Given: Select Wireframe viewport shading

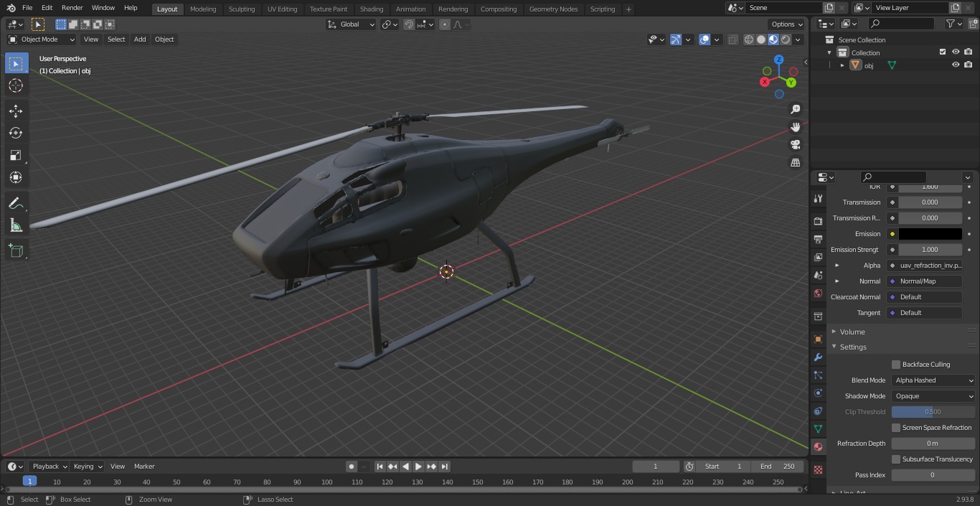Looking at the screenshot, I should [749, 39].
